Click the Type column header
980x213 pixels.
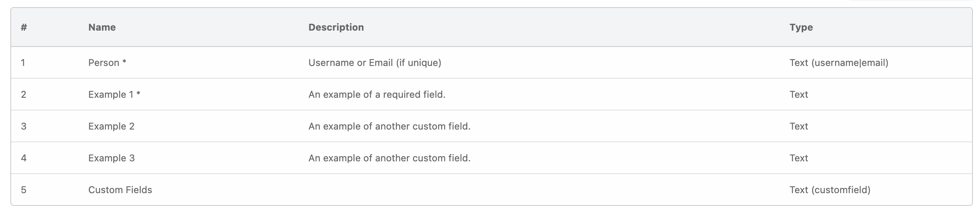[801, 27]
